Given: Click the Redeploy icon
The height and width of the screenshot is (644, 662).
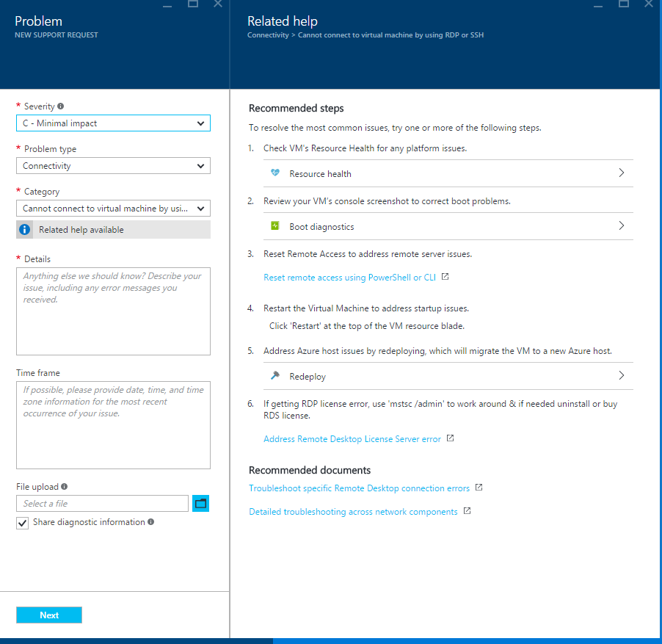Looking at the screenshot, I should pyautogui.click(x=274, y=376).
